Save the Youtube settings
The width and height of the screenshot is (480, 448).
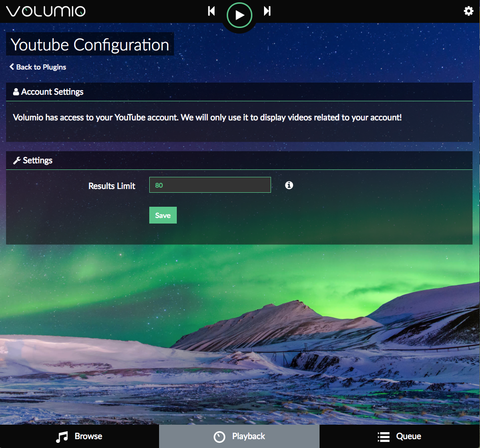click(163, 215)
